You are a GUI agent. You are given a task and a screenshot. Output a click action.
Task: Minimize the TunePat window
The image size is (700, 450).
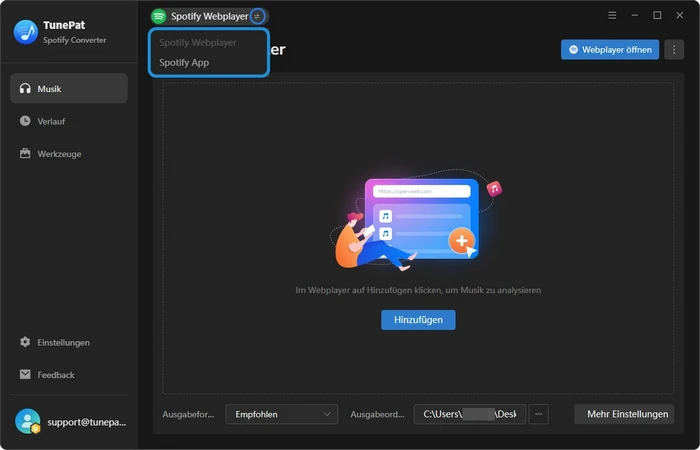pos(635,16)
